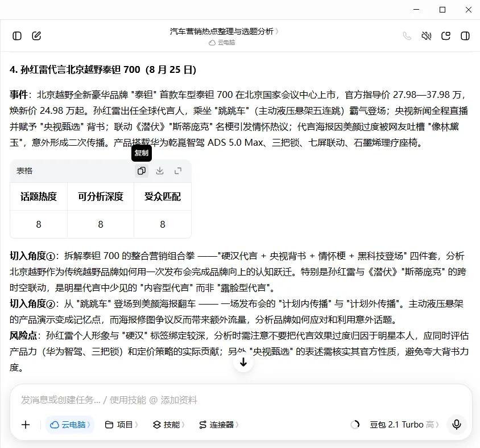
Task: Maximize the window
Action: point(442,10)
